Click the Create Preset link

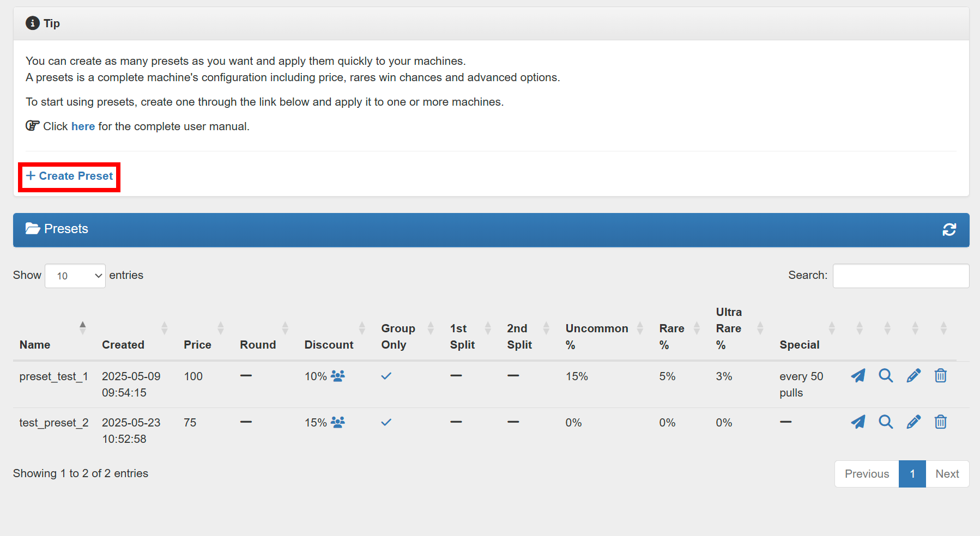69,176
